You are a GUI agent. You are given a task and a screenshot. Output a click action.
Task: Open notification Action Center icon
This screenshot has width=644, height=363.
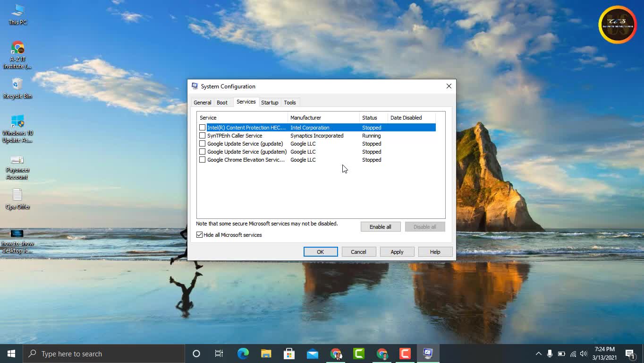pyautogui.click(x=630, y=354)
